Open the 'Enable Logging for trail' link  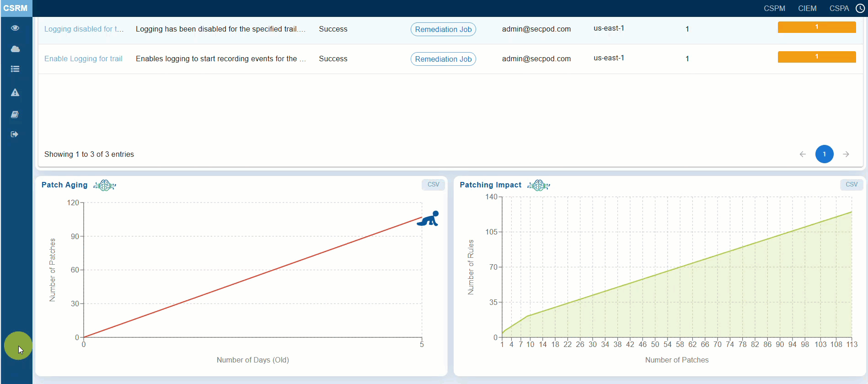[x=83, y=59]
